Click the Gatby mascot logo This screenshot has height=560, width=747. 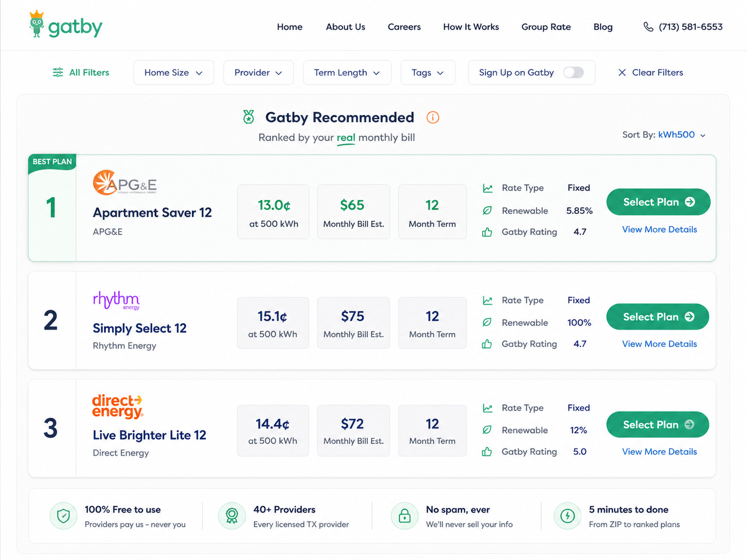pos(36,24)
